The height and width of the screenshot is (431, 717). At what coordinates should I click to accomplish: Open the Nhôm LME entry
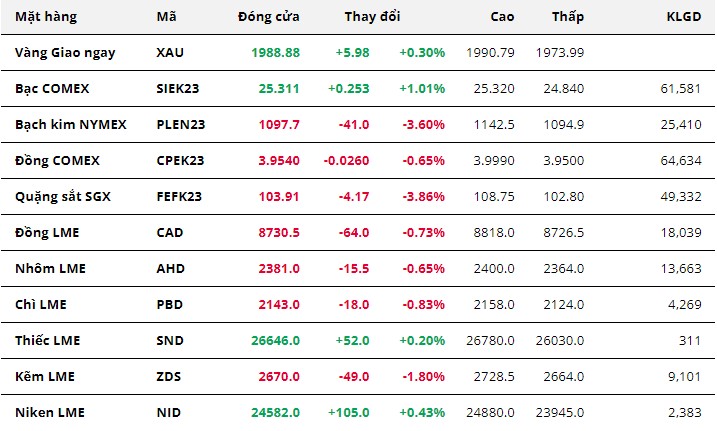pyautogui.click(x=48, y=268)
